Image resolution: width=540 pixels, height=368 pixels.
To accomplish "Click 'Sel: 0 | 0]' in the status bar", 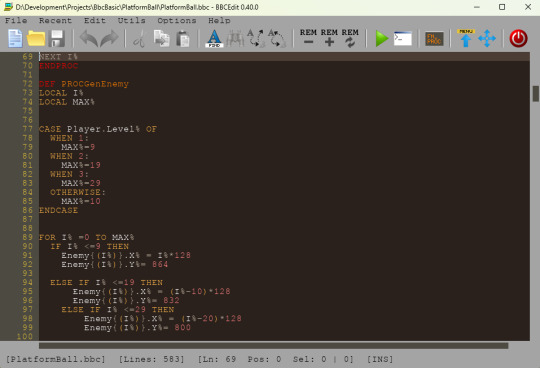I will point(323,359).
